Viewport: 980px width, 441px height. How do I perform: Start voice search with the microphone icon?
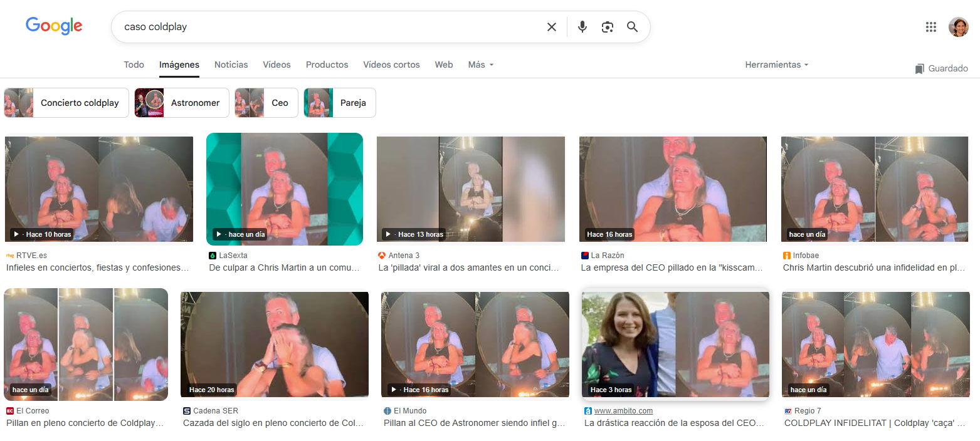coord(582,27)
